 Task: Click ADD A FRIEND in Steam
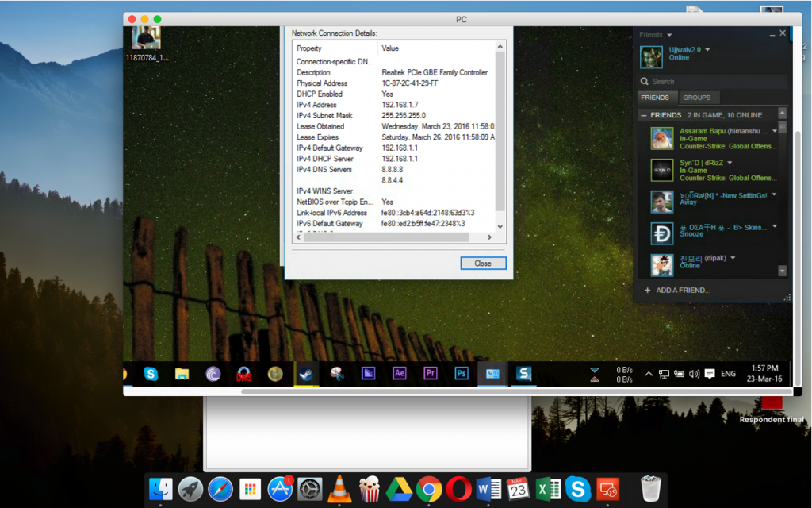point(677,291)
